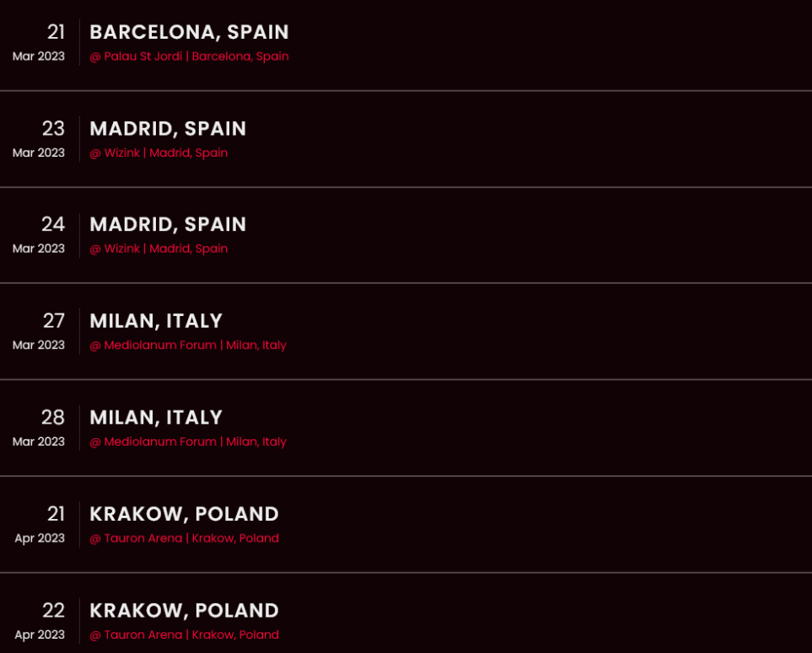Select the 24 Mar 2023 date block
Viewport: 812px width, 653px height.
point(39,235)
